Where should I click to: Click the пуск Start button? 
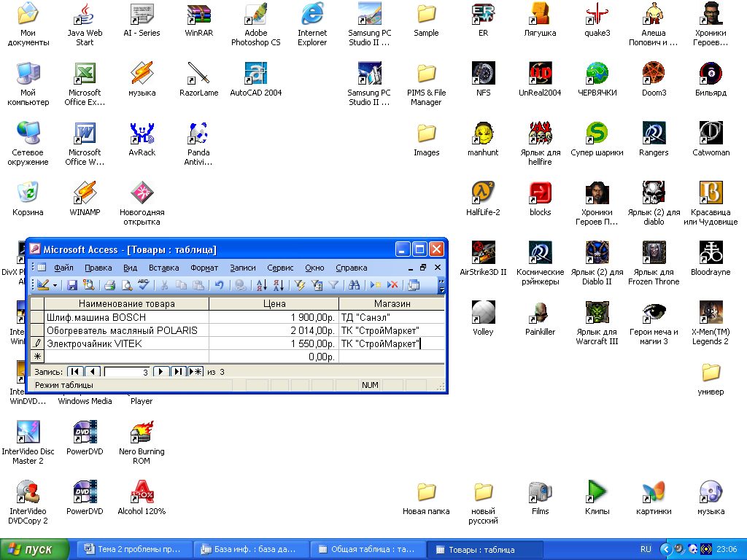(34, 550)
